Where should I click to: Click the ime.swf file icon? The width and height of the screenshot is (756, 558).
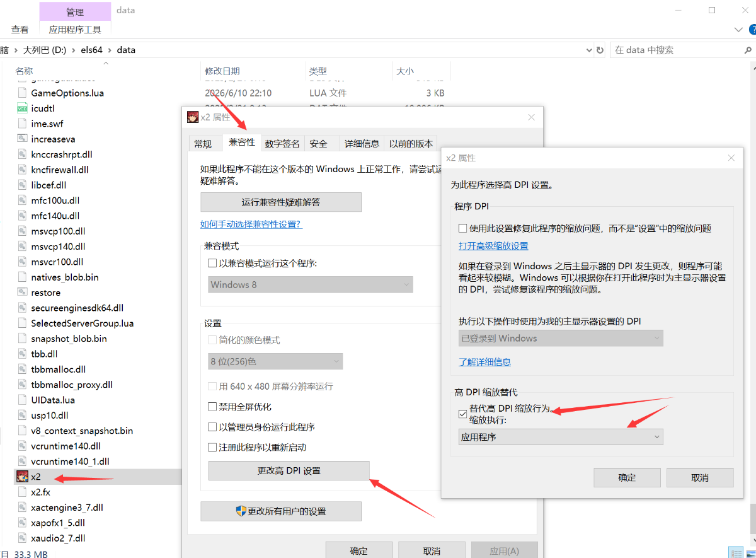[21, 124]
